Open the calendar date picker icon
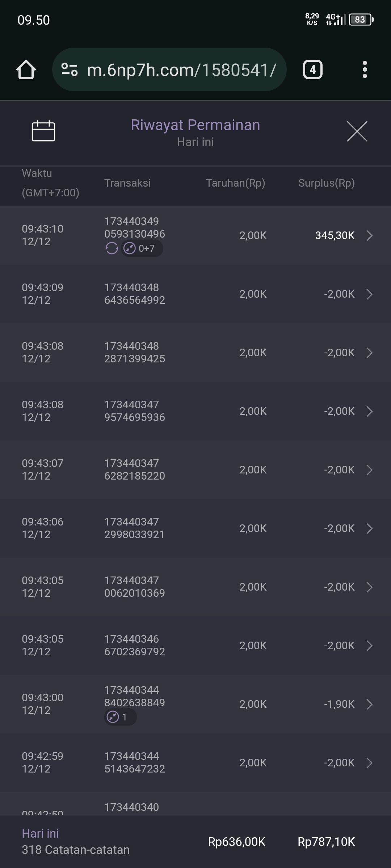 (43, 131)
